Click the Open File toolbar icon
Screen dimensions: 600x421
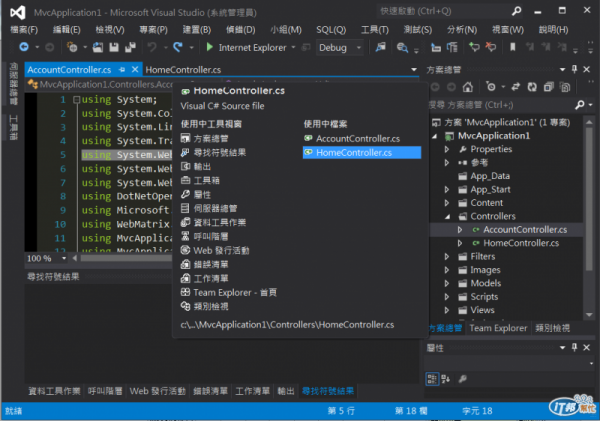(98, 47)
